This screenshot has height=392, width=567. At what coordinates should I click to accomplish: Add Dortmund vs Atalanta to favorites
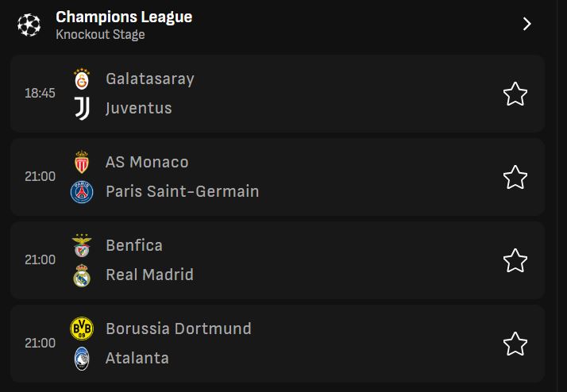click(515, 344)
